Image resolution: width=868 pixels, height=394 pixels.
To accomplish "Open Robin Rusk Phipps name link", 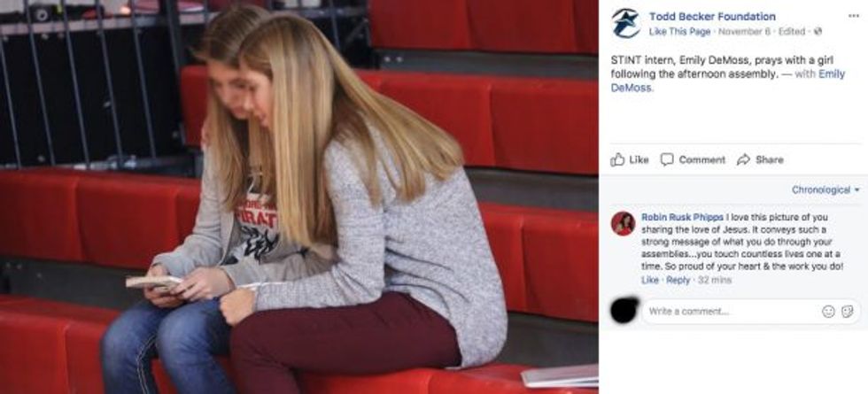I will (682, 217).
